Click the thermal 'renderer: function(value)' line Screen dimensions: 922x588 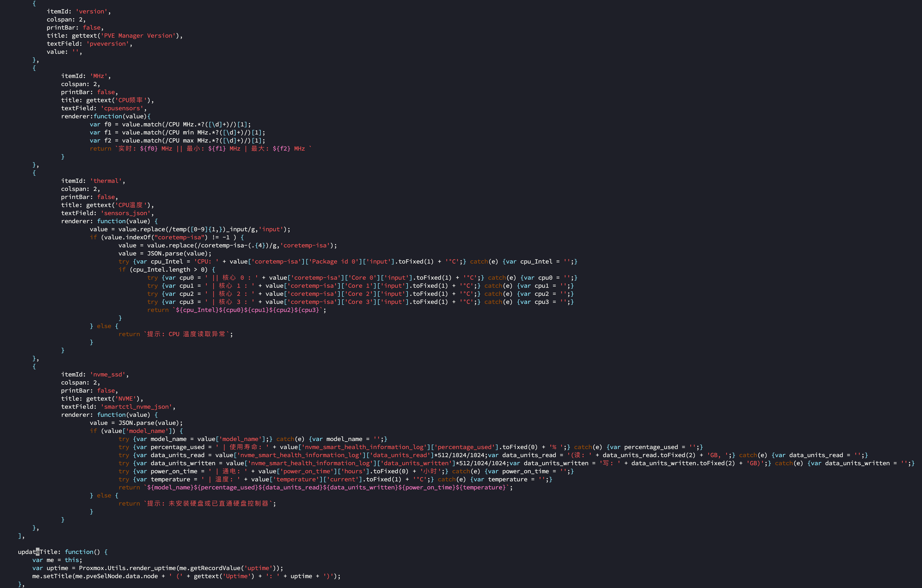[109, 221]
